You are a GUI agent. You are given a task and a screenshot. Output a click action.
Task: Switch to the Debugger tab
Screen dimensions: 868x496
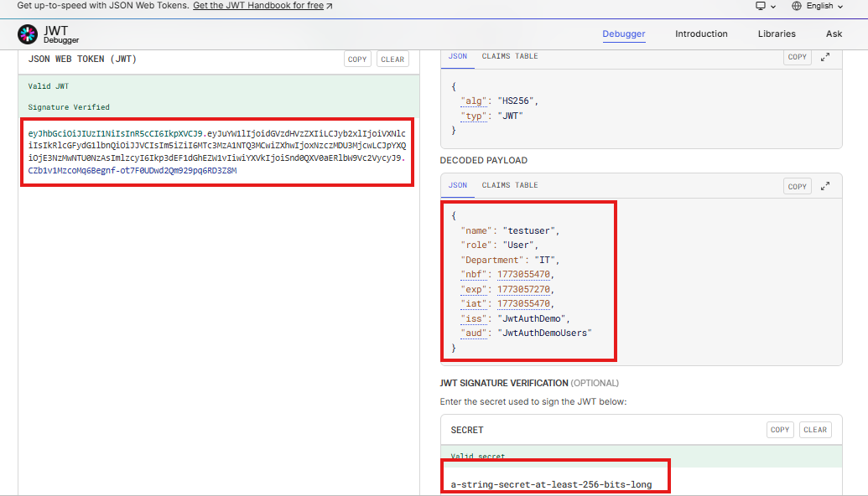click(x=624, y=34)
